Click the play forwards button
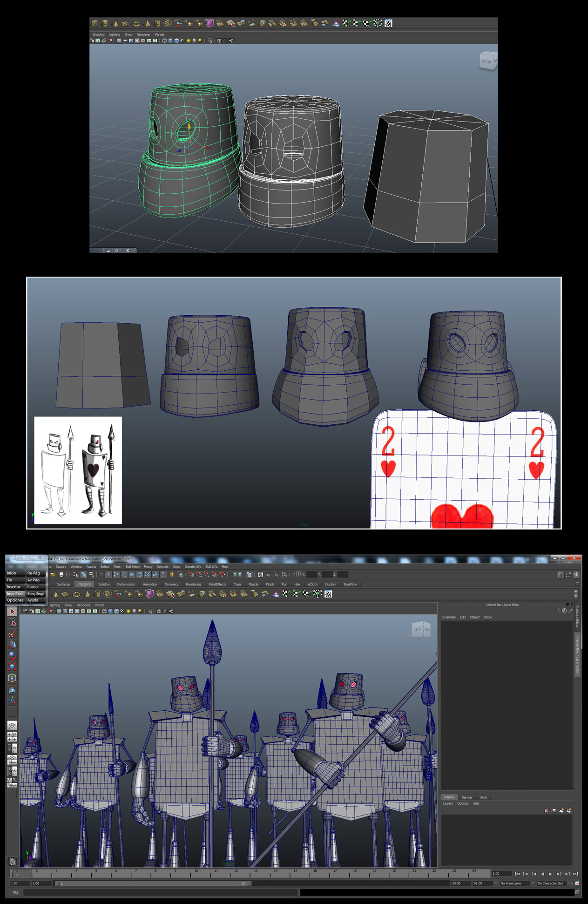Viewport: 588px width, 904px height. (x=550, y=874)
